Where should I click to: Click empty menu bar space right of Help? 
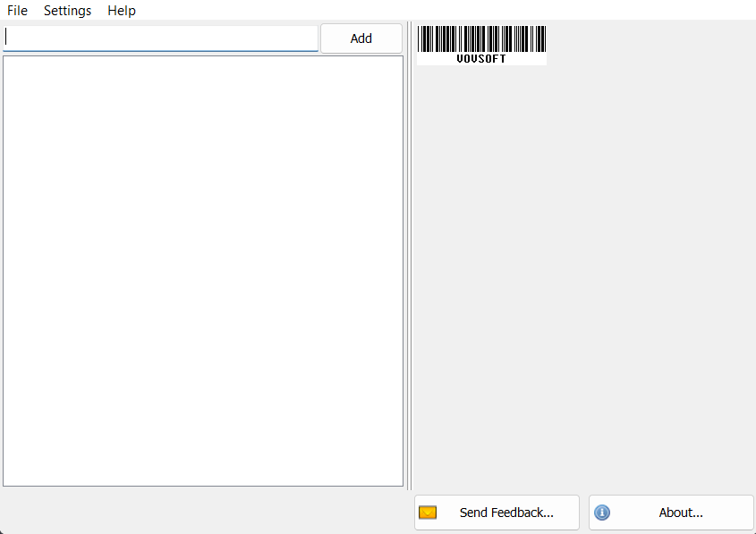click(446, 10)
